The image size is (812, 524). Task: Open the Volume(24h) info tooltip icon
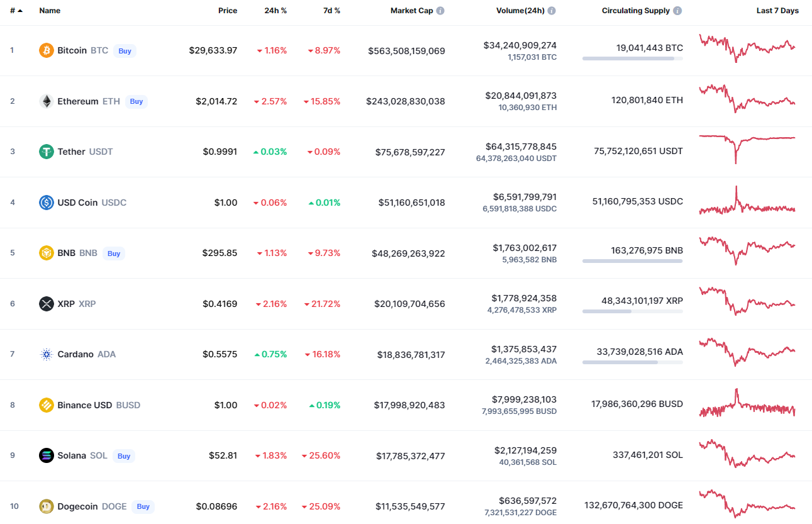click(x=552, y=11)
